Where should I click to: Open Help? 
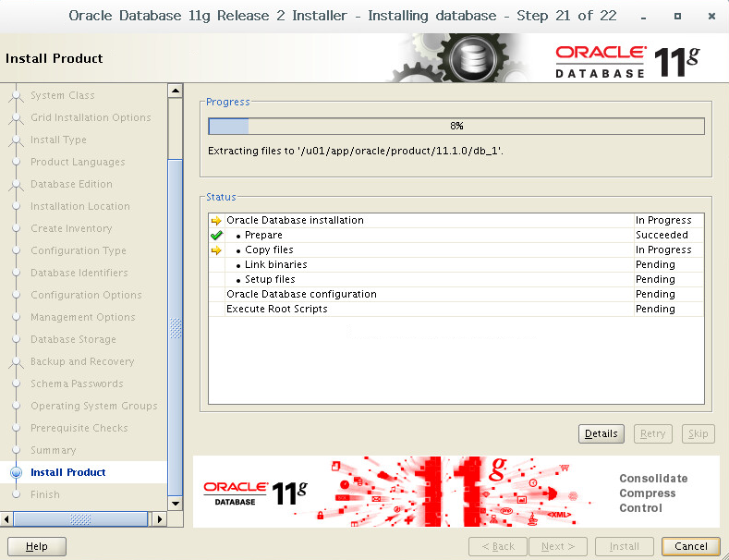pyautogui.click(x=37, y=546)
